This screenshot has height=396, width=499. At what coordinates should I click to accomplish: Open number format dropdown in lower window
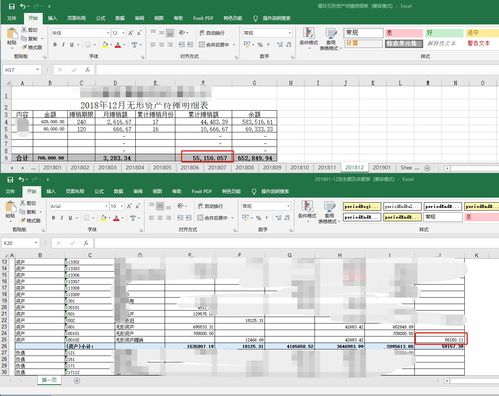288,206
